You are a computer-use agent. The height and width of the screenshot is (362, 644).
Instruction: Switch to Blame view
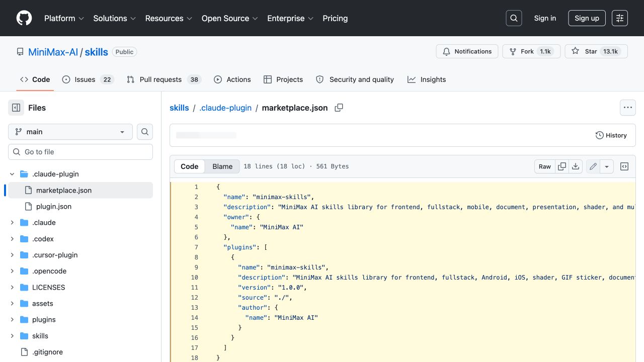tap(222, 166)
